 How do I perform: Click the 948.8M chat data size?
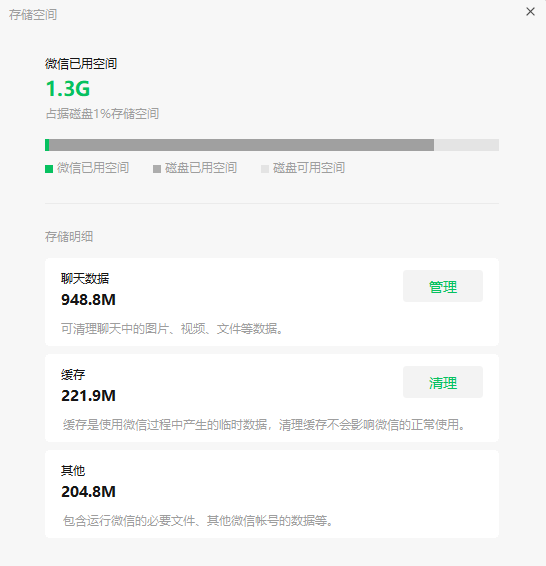(88, 300)
